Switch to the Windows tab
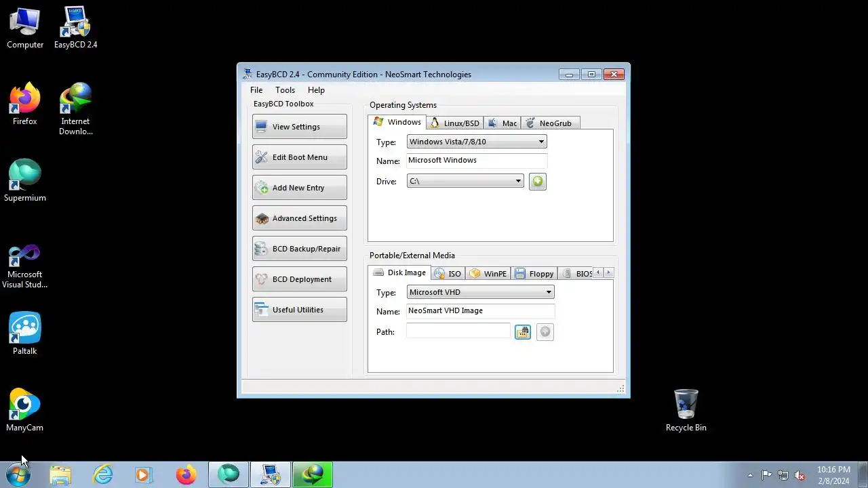The image size is (868, 488). (397, 122)
